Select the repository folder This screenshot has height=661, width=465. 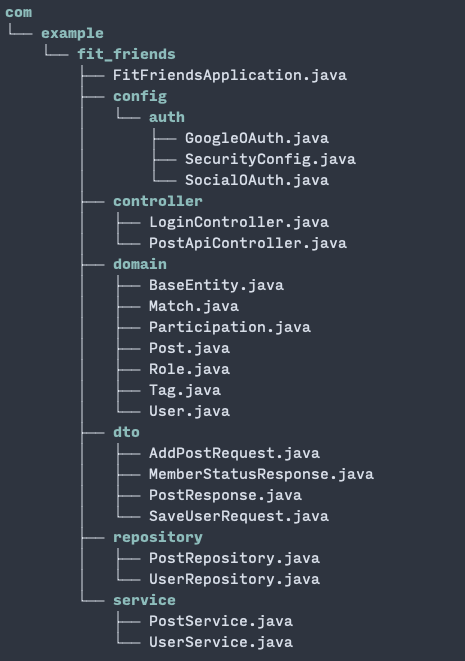(158, 537)
